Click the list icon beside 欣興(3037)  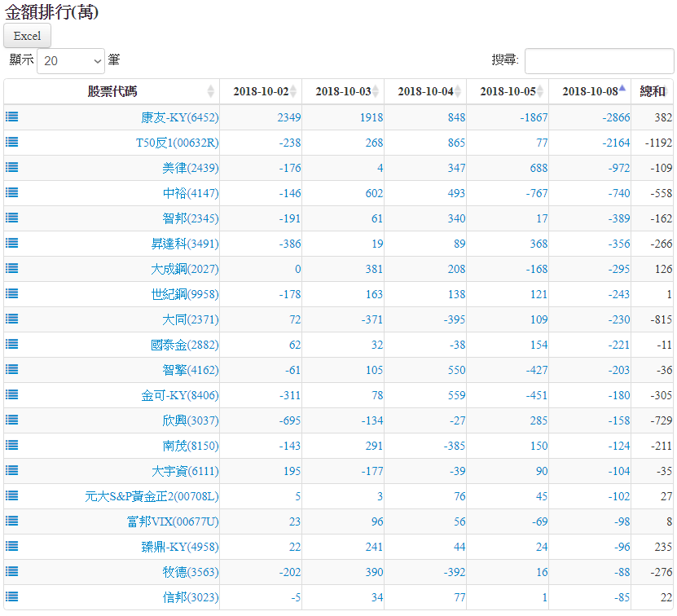(12, 420)
